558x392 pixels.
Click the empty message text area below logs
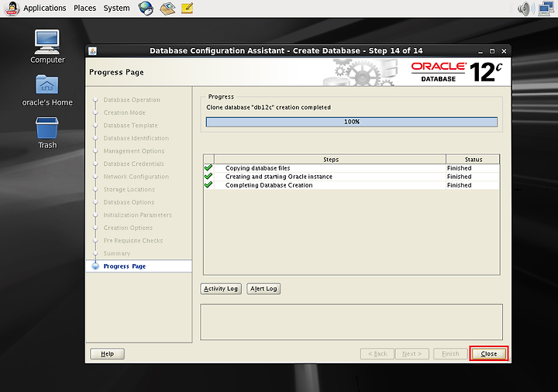(x=352, y=322)
